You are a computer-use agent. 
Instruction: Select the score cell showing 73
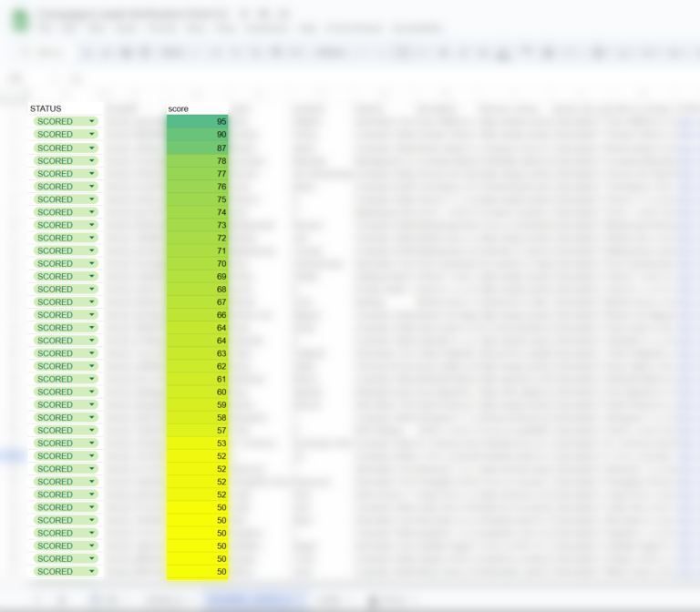tap(197, 225)
